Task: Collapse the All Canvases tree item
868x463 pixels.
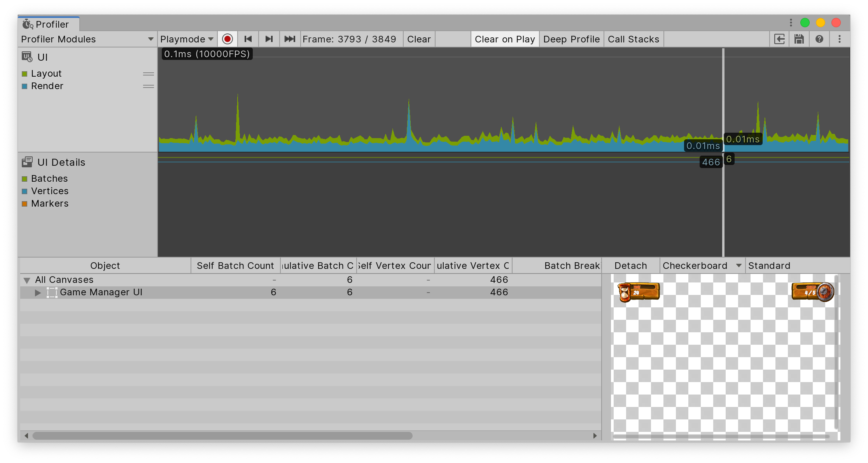Action: 26,280
